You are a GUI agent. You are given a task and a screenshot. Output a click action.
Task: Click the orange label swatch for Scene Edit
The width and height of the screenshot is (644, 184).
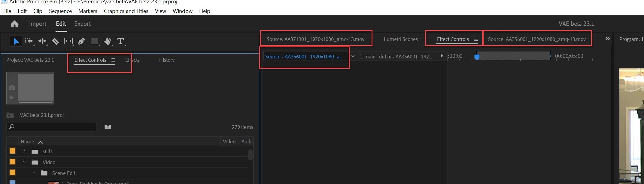tap(12, 173)
